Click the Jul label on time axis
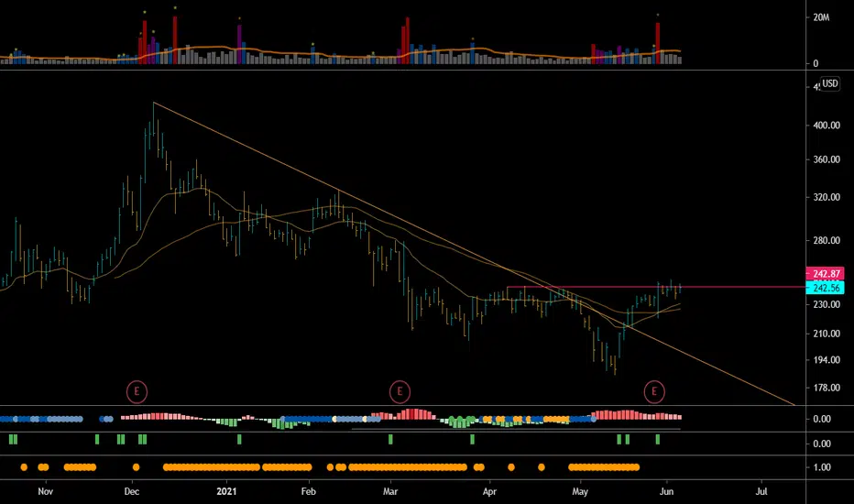The image size is (854, 504). [761, 491]
